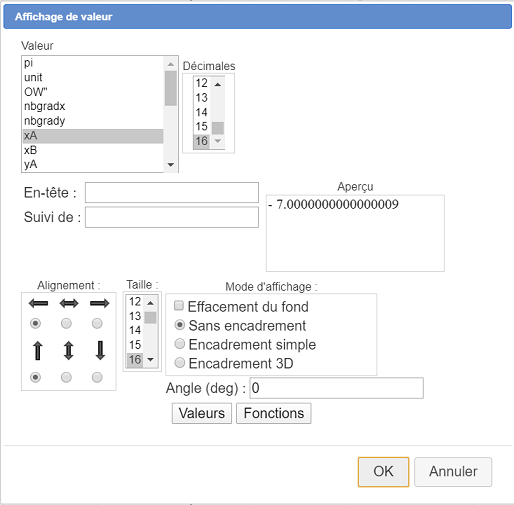Click the centered horizontal alignment double-arrow icon

pyautogui.click(x=69, y=303)
